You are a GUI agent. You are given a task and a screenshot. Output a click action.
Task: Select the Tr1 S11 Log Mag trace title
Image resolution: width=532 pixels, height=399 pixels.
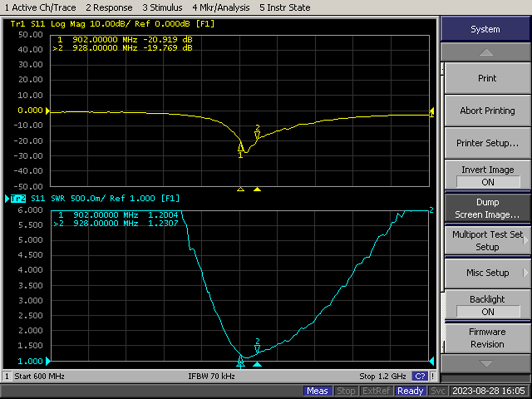click(x=112, y=24)
